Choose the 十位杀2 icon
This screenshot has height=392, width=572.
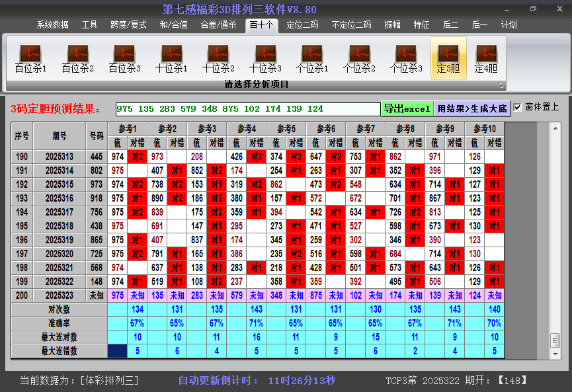tap(218, 58)
